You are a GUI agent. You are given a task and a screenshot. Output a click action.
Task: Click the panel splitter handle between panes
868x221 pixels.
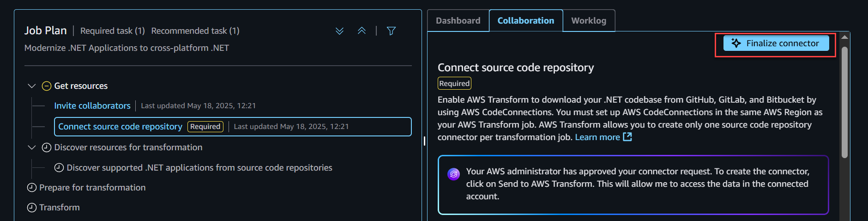tap(424, 141)
